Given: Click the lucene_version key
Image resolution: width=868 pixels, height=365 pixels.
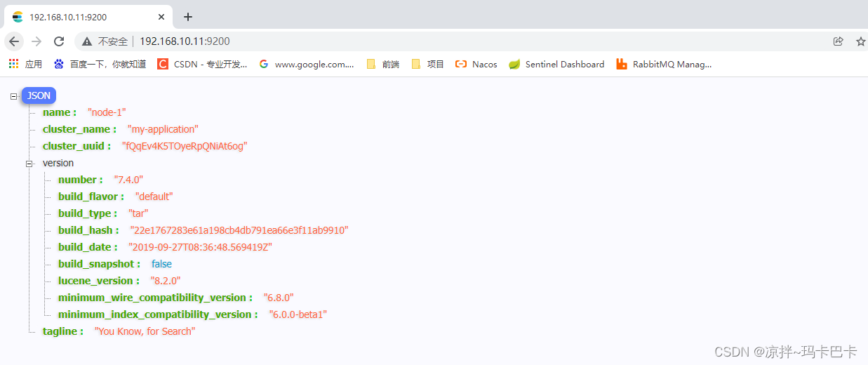Looking at the screenshot, I should pos(98,281).
